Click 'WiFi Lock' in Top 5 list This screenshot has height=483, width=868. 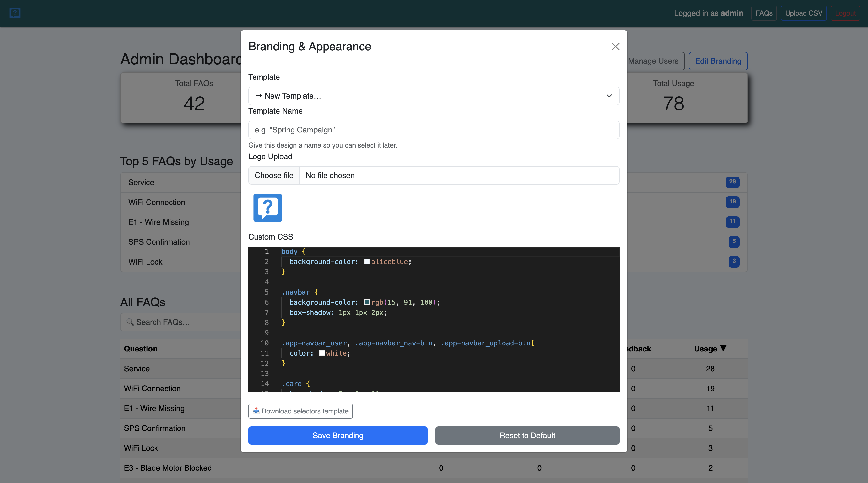[x=145, y=262]
